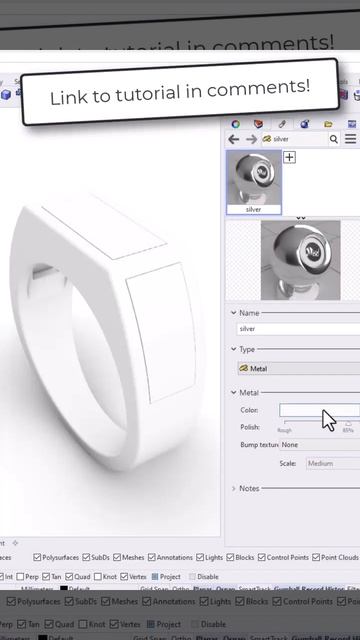Open the Metal Color swatch
Screen dimensions: 360x640
pos(320,410)
